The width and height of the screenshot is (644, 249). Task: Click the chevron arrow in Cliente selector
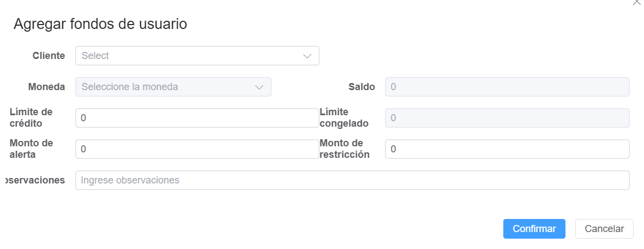[x=307, y=56]
